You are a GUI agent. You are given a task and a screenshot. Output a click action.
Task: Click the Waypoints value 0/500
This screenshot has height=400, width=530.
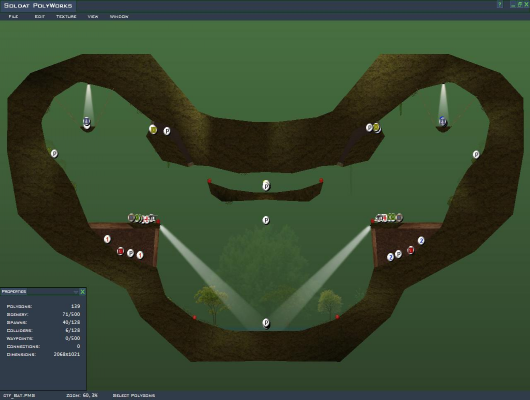pyautogui.click(x=73, y=338)
